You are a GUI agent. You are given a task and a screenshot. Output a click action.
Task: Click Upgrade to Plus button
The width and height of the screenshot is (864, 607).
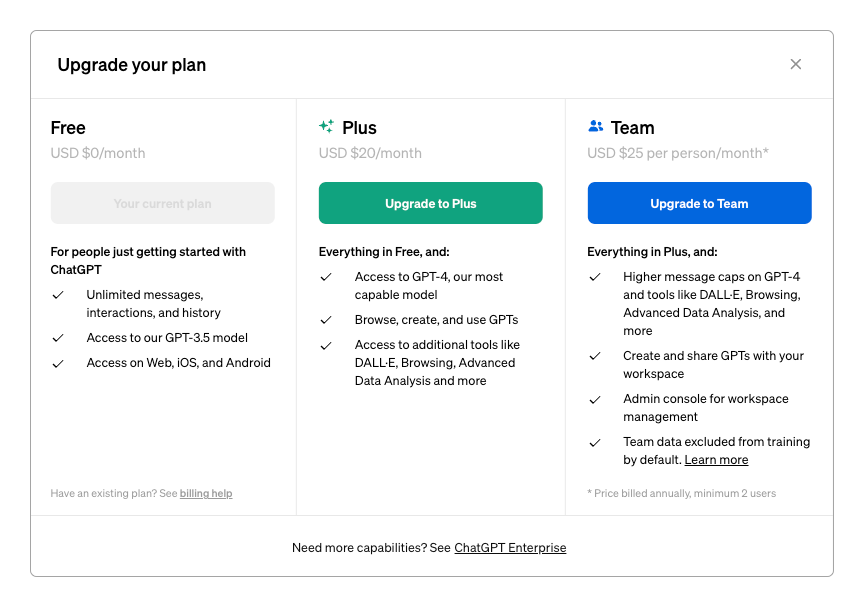click(x=430, y=203)
